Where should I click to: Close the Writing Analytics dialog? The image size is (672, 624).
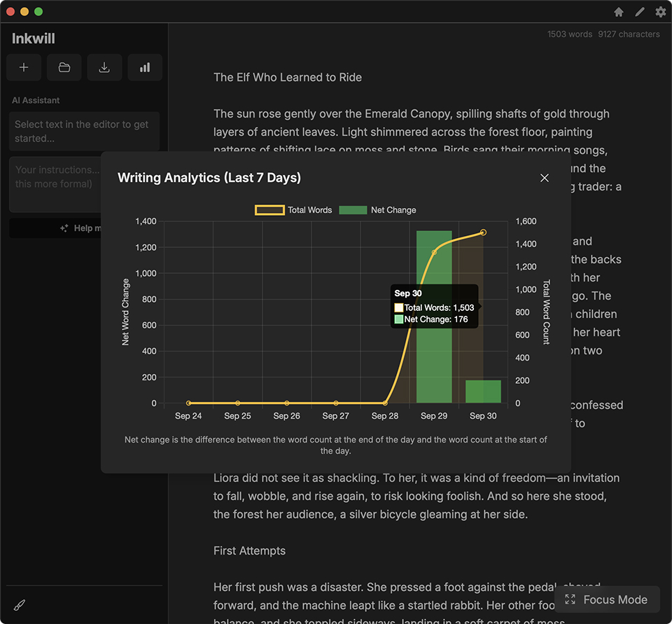(x=545, y=178)
